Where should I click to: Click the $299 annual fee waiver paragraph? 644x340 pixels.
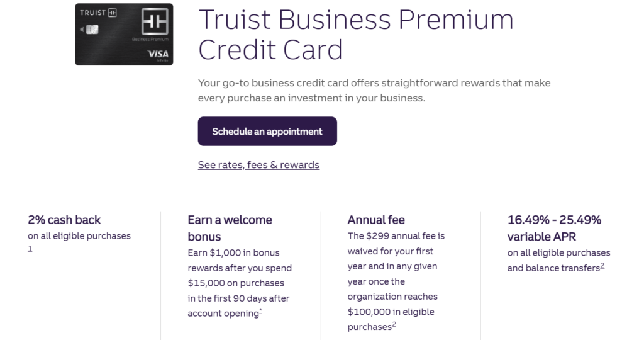coord(396,281)
